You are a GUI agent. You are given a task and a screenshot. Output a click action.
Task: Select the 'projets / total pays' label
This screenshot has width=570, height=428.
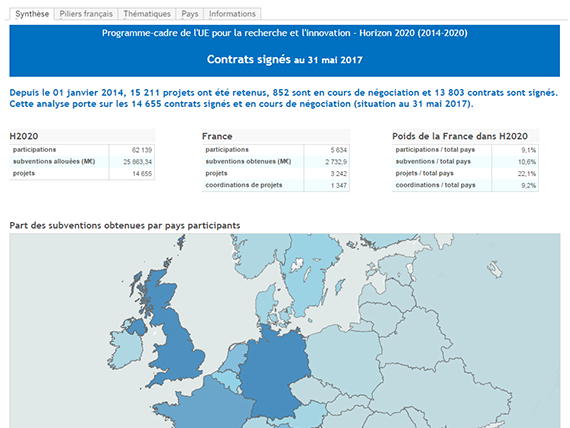pos(425,173)
